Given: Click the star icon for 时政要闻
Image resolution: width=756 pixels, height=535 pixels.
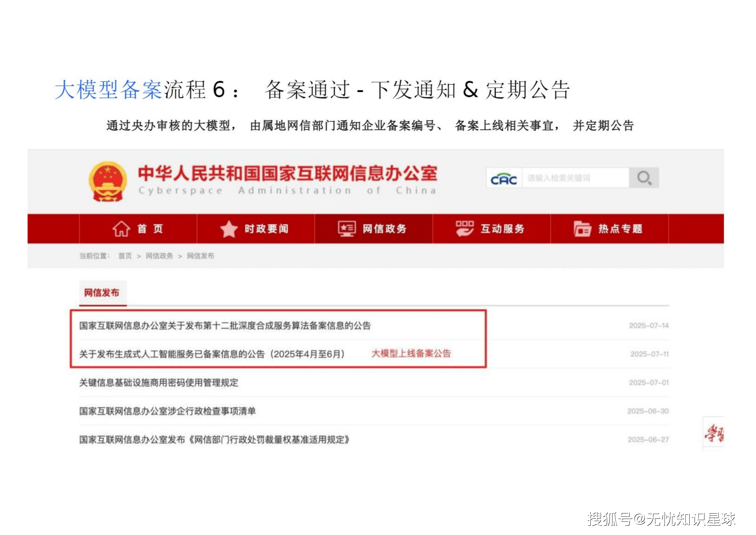Looking at the screenshot, I should (229, 229).
